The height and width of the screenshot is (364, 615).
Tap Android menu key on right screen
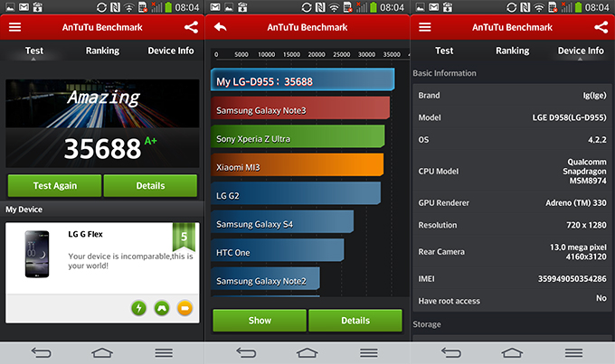point(573,353)
